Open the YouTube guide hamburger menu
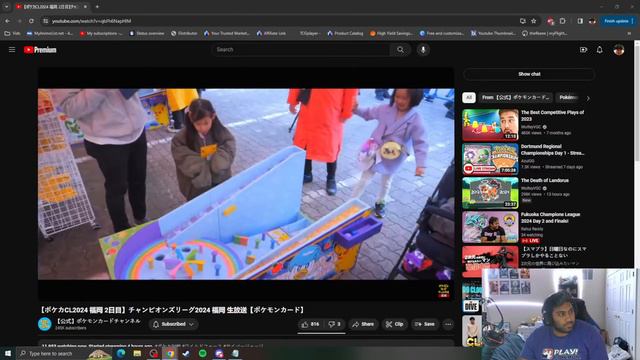 [x=12, y=49]
